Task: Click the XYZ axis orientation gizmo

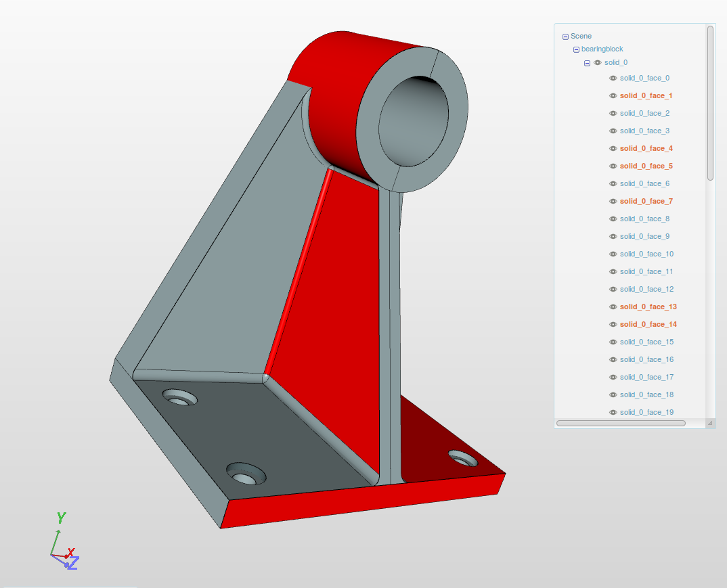Action: pos(64,542)
